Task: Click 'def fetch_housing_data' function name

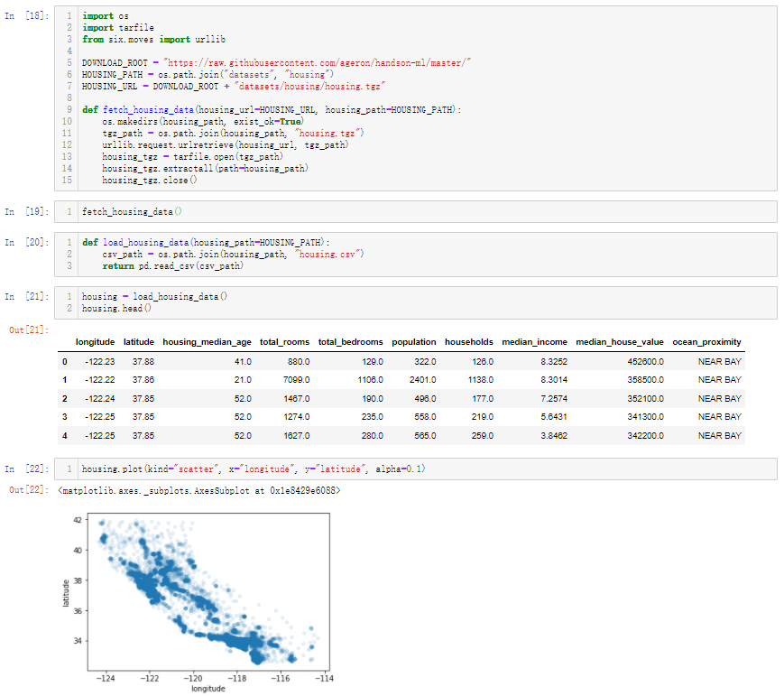Action: click(x=148, y=109)
